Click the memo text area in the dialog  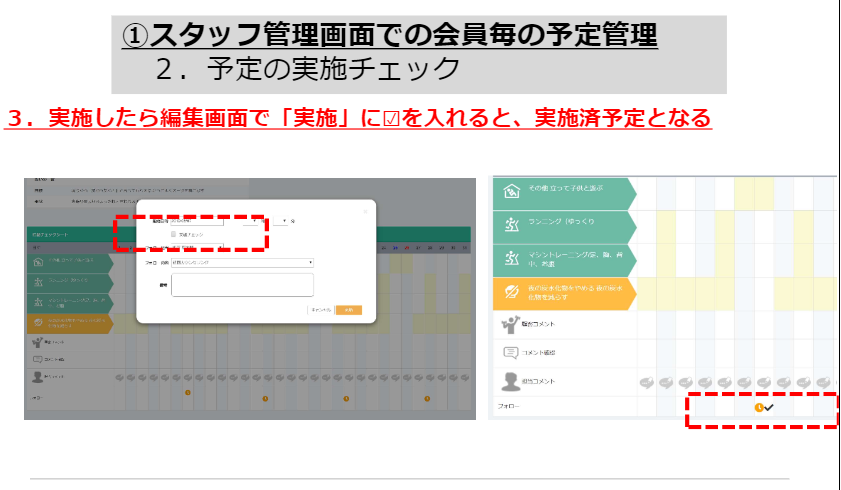(x=242, y=285)
